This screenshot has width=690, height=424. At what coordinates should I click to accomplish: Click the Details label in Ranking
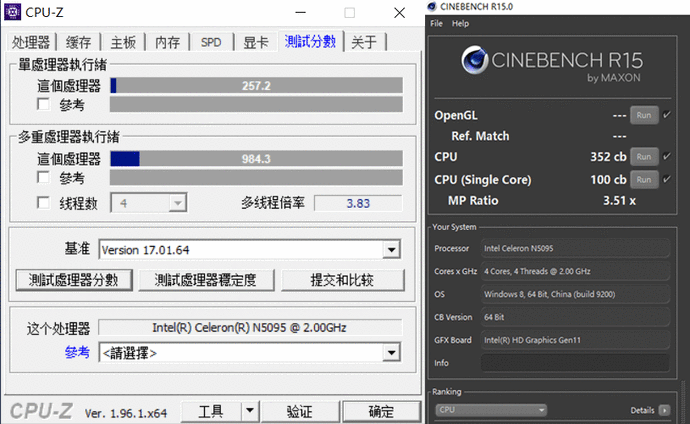642,410
